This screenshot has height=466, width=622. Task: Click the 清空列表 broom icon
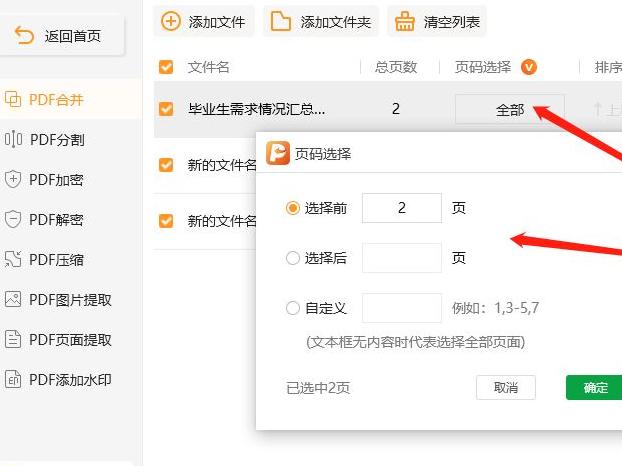pyautogui.click(x=405, y=21)
